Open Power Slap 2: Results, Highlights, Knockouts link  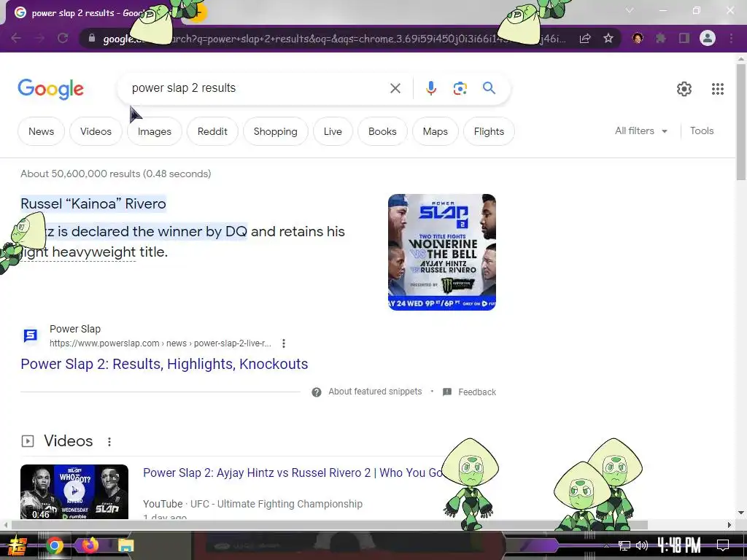click(x=164, y=364)
